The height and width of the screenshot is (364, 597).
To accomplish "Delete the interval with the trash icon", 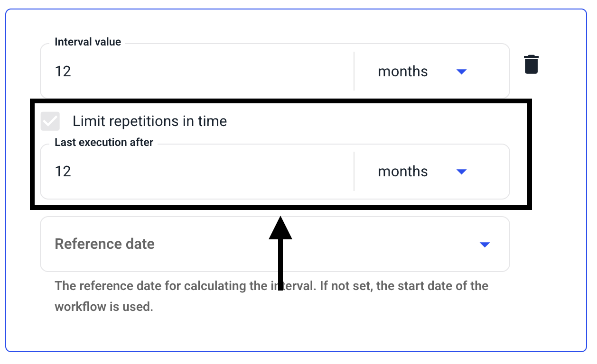I will pyautogui.click(x=531, y=64).
